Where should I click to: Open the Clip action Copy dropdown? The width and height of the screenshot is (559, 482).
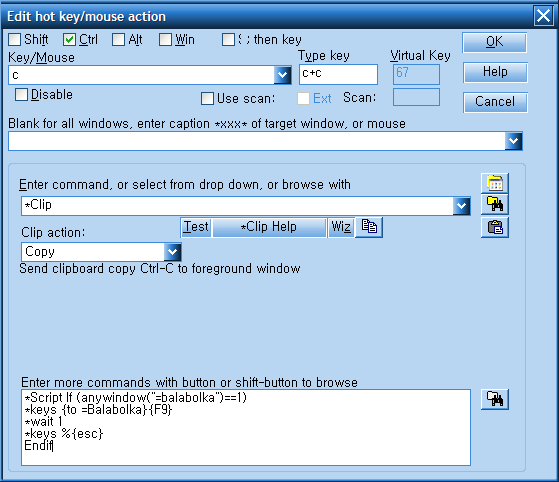(173, 252)
